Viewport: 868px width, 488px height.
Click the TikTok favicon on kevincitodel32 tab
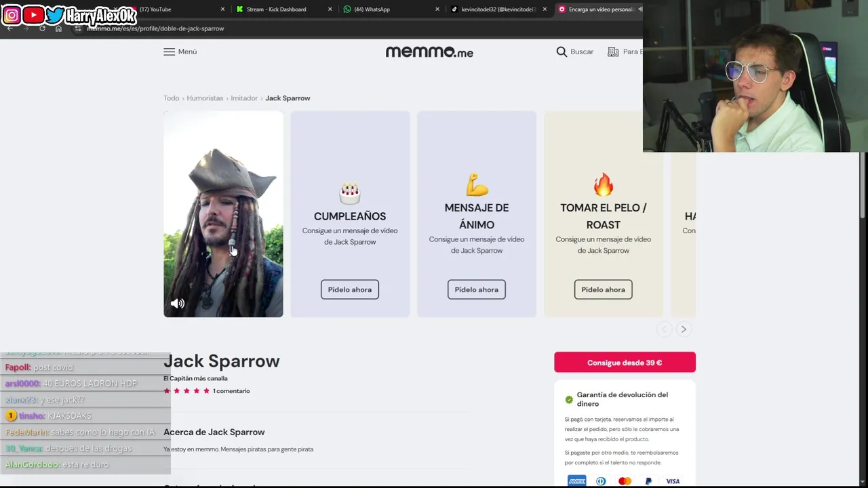tap(454, 9)
